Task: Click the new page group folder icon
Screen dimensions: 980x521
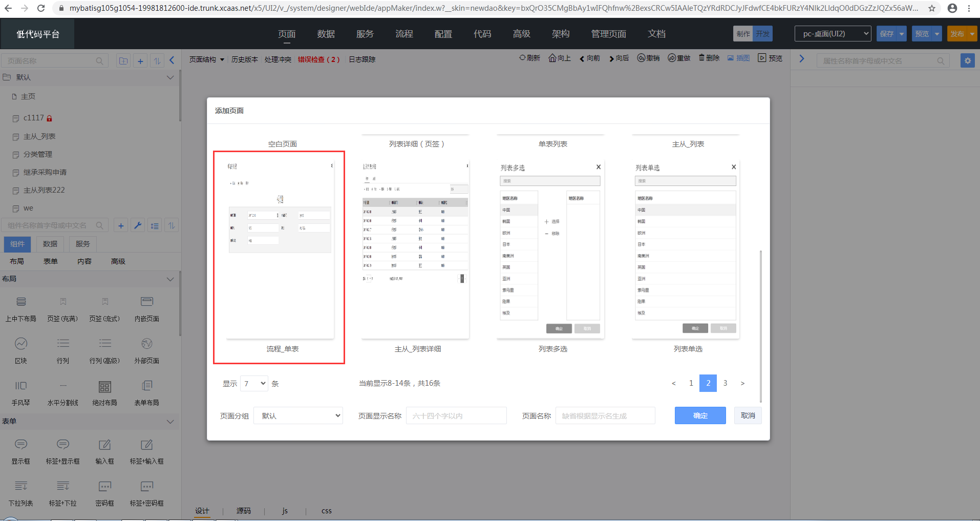Action: coord(123,61)
